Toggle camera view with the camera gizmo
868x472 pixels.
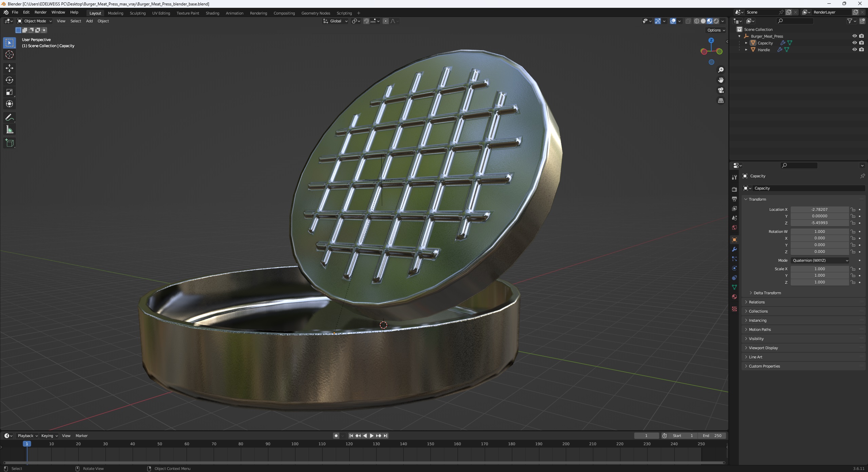[721, 90]
